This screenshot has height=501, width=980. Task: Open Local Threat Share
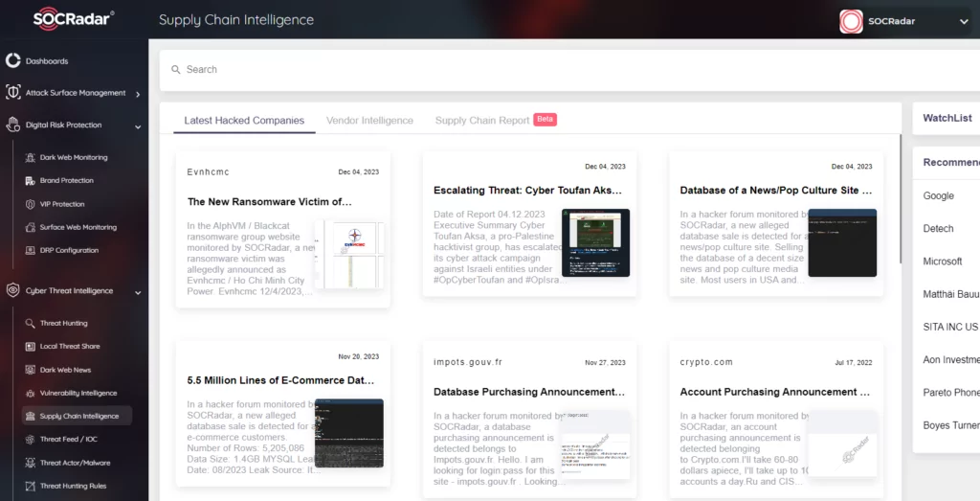[70, 347]
